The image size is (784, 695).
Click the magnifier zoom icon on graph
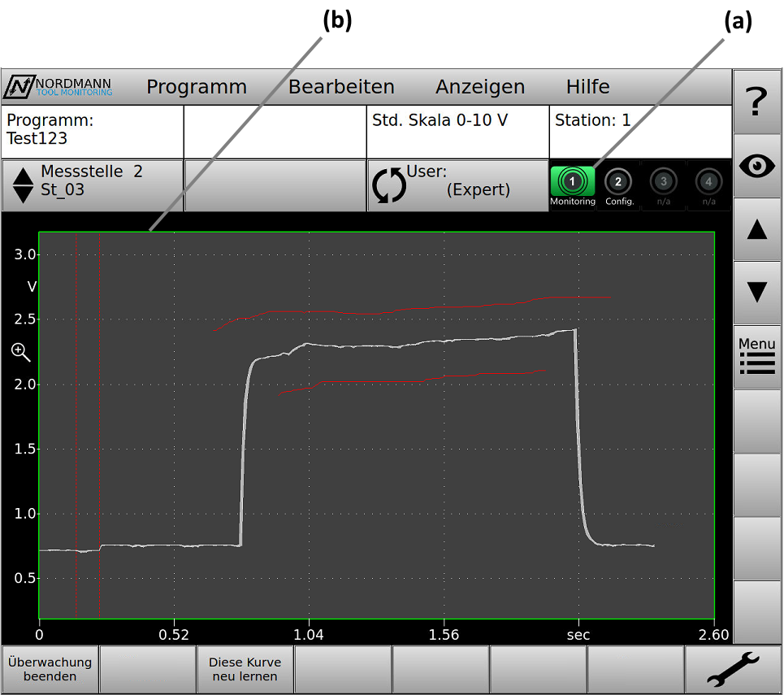tap(20, 352)
